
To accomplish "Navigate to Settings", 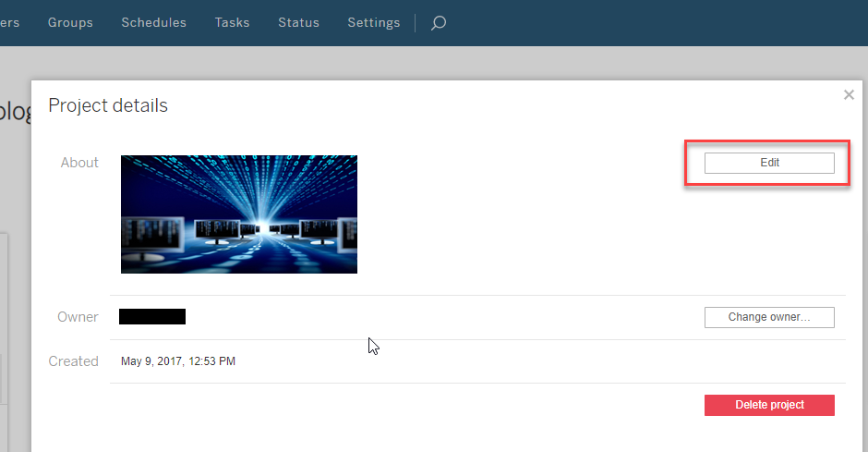I will [x=374, y=22].
